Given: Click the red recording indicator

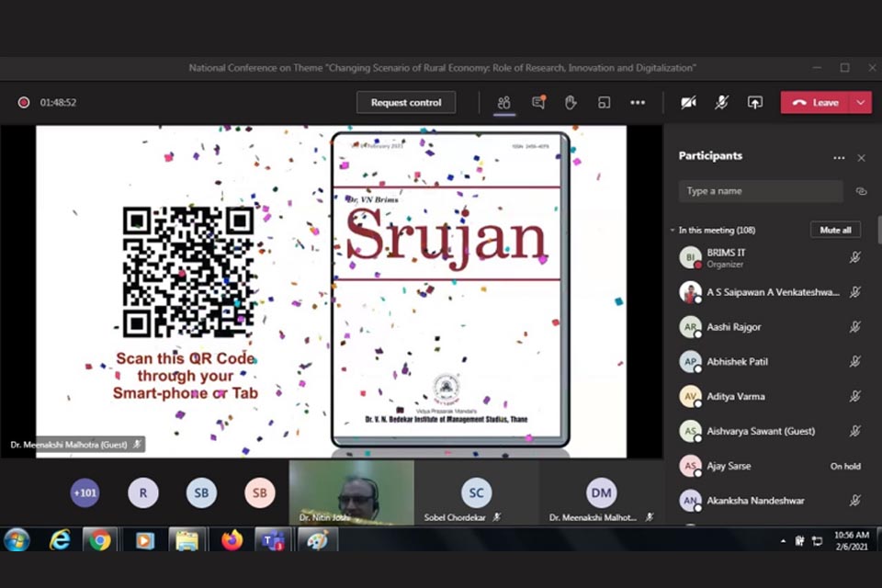Looking at the screenshot, I should coord(24,102).
